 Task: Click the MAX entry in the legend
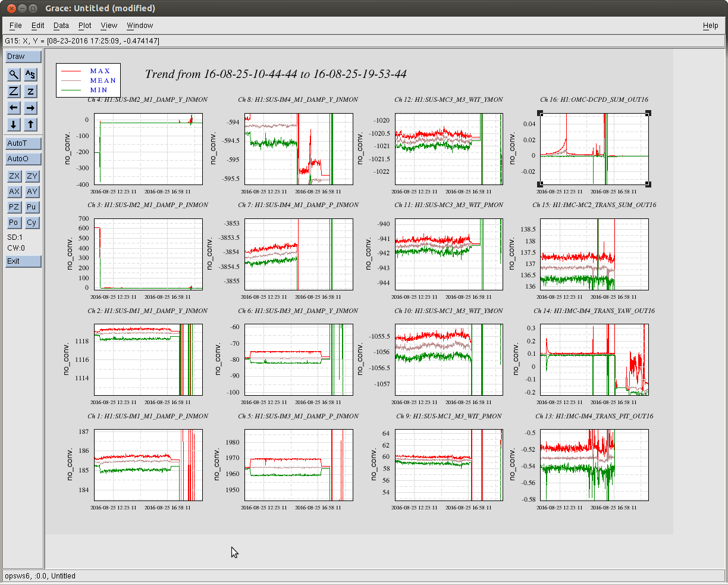point(100,71)
